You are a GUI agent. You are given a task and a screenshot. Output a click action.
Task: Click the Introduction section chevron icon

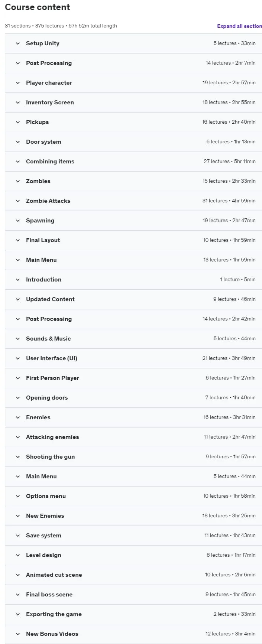click(x=17, y=280)
